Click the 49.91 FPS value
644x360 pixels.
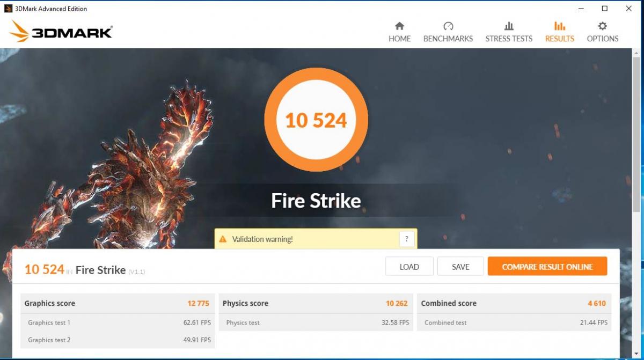pos(197,340)
